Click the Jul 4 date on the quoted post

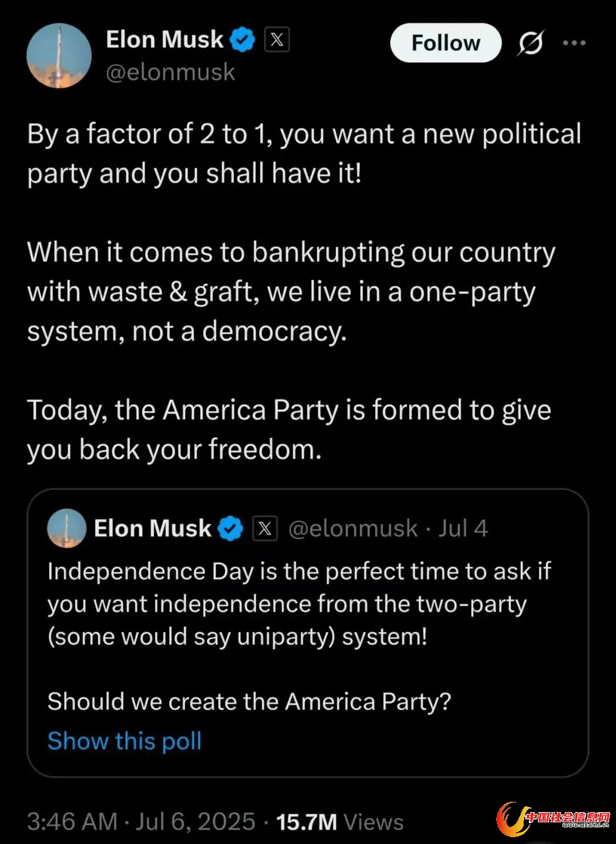463,529
